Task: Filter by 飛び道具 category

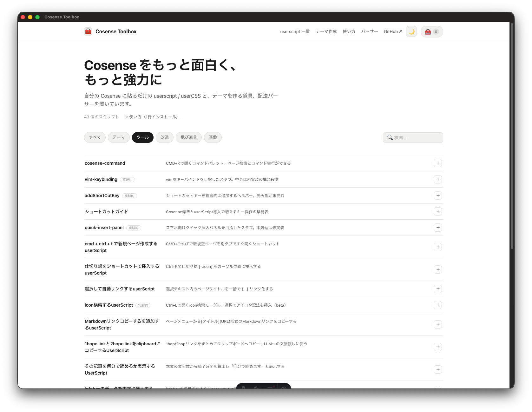Action: click(189, 137)
